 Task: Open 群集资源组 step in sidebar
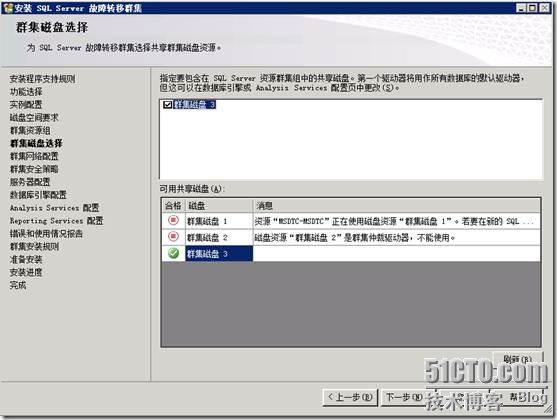(30, 130)
